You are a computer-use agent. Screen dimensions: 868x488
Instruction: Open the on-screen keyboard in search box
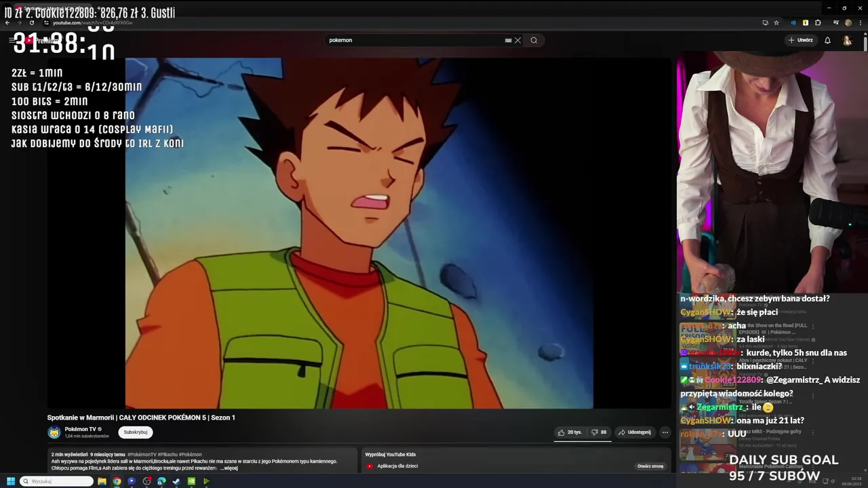[x=508, y=40]
